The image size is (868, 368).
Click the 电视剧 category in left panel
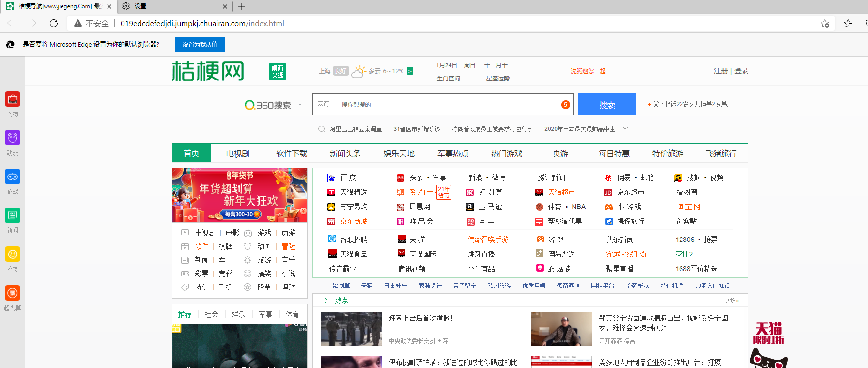point(205,233)
